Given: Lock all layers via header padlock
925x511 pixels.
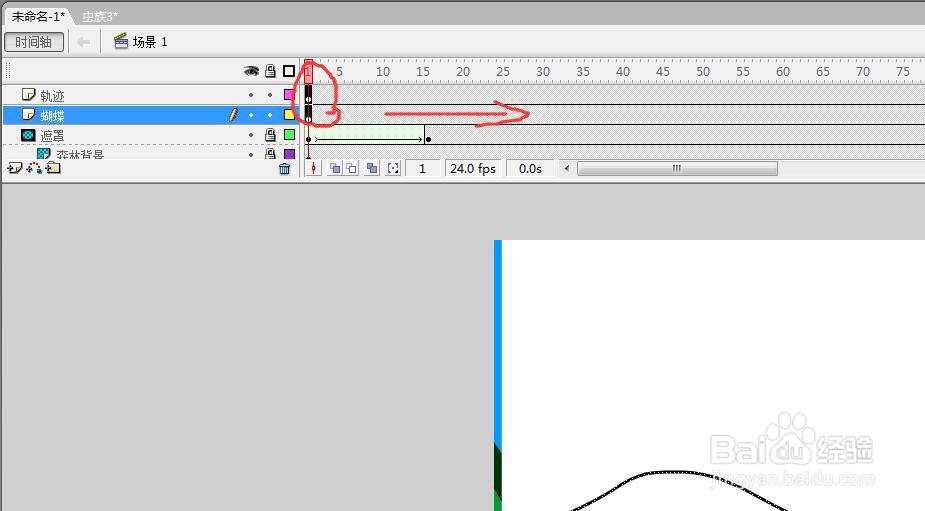Looking at the screenshot, I should (x=270, y=71).
